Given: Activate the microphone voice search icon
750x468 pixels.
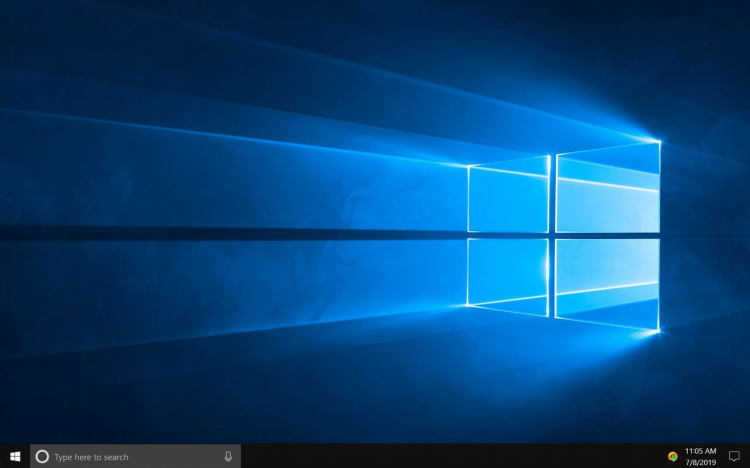Looking at the screenshot, I should [228, 457].
